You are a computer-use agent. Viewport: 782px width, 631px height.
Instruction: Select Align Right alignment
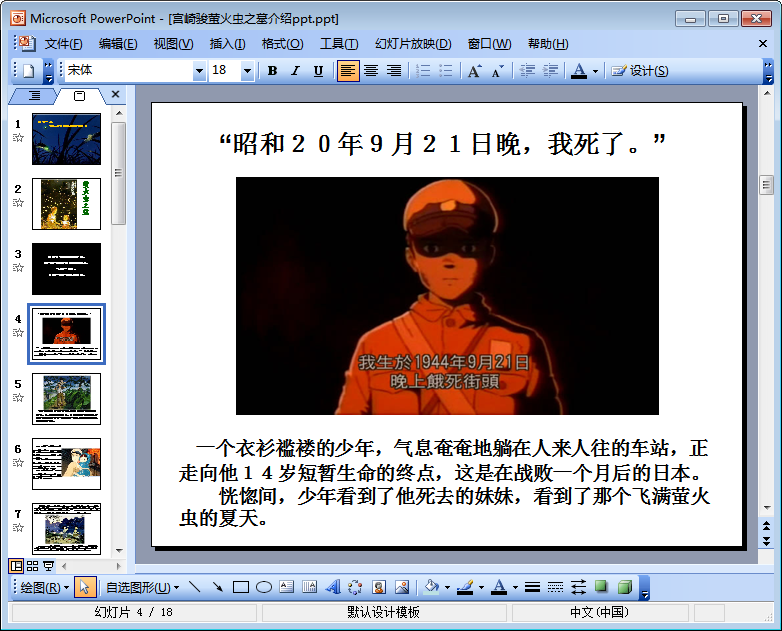tap(393, 71)
